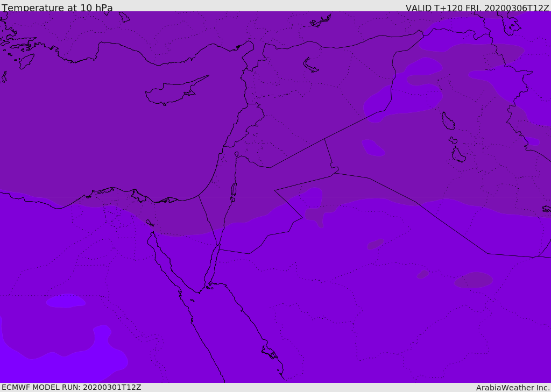The width and height of the screenshot is (551, 392).
Task: Click the dark oval contour patch in the lower right of the map
Action: pos(474,280)
